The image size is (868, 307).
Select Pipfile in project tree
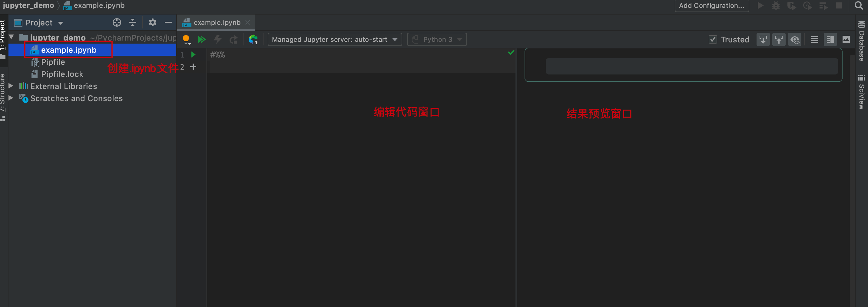(53, 62)
